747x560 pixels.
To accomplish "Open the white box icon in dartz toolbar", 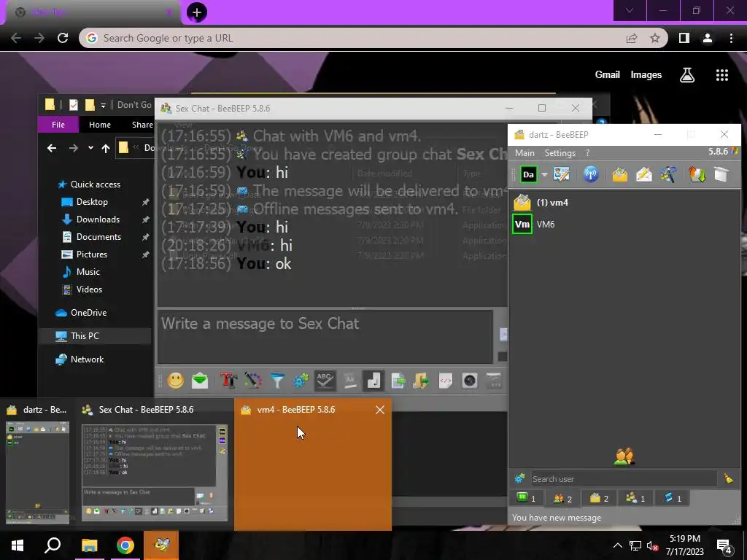I will coord(721,174).
